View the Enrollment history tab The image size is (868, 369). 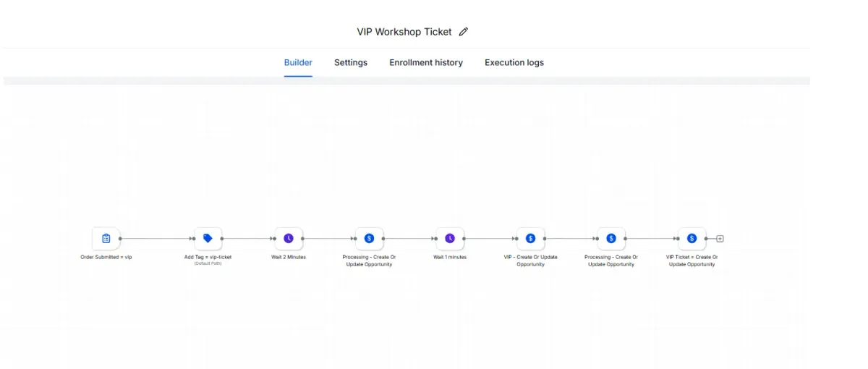pos(426,62)
